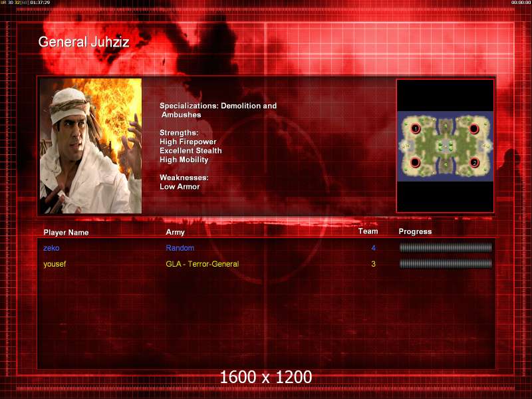Select player name 'yousef'
The image size is (532, 399).
(x=55, y=264)
